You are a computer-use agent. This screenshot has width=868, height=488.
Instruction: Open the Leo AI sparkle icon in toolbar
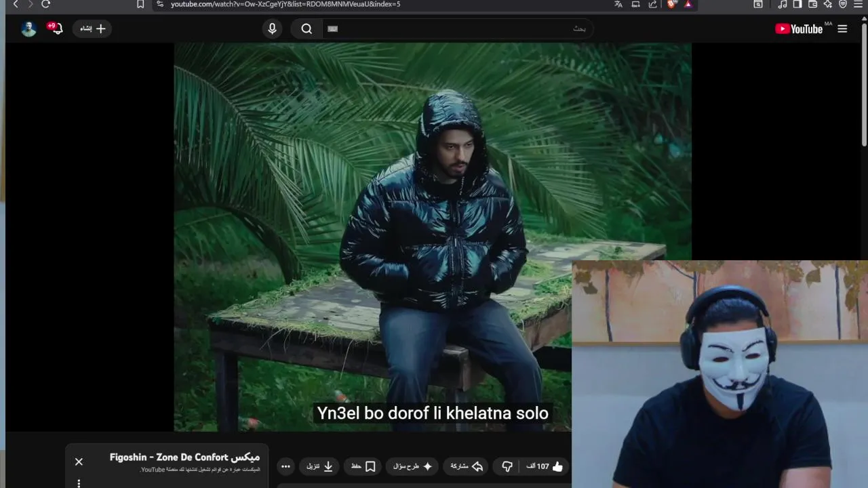[828, 4]
